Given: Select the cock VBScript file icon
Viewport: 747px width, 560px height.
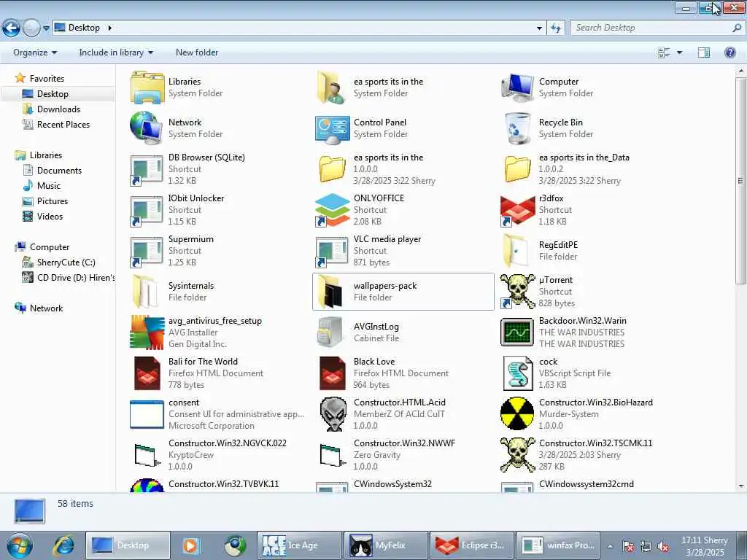Looking at the screenshot, I should point(518,373).
